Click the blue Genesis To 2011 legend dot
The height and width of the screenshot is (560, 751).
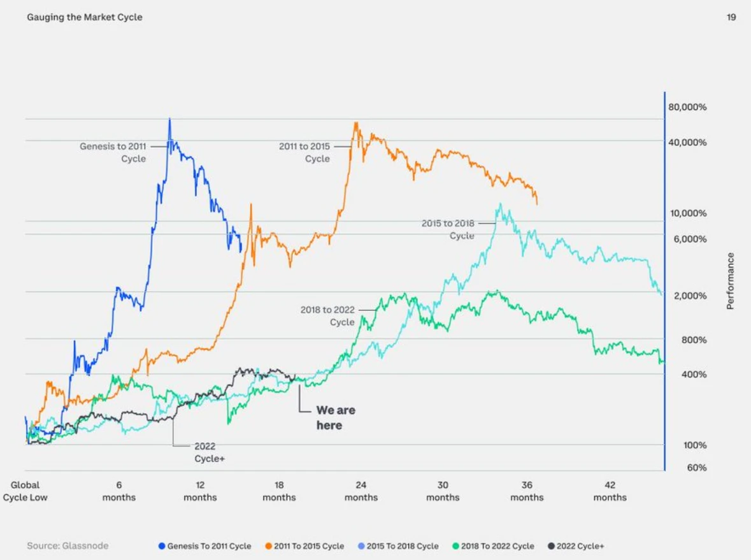coord(162,546)
